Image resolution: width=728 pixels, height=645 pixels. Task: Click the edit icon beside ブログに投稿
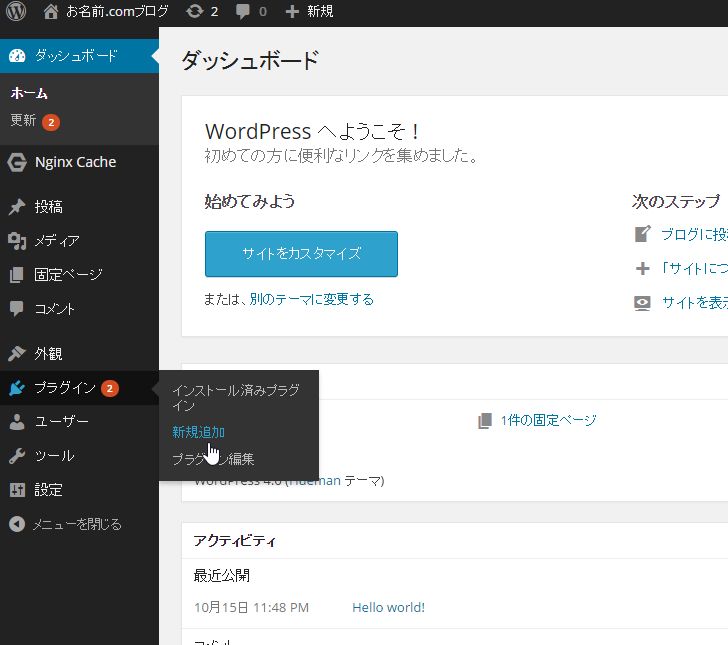coord(643,234)
